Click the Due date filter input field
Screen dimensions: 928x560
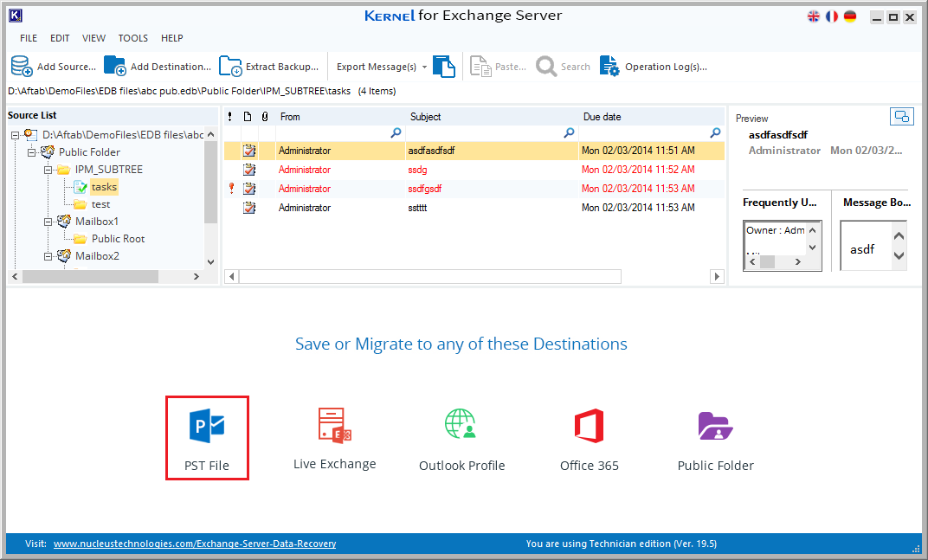coord(645,133)
